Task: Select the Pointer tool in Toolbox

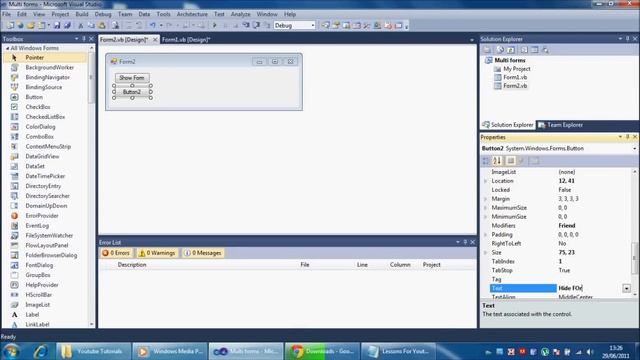Action: [x=45, y=58]
